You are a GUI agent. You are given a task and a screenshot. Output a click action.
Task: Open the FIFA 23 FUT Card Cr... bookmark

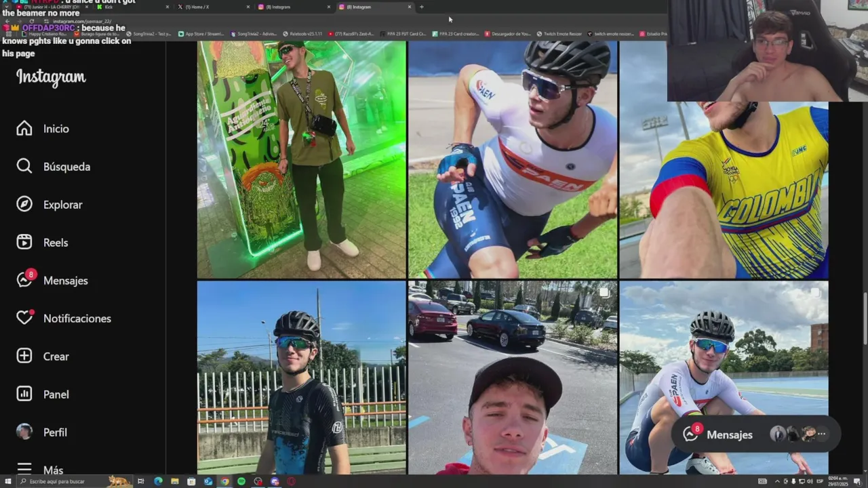pyautogui.click(x=403, y=34)
